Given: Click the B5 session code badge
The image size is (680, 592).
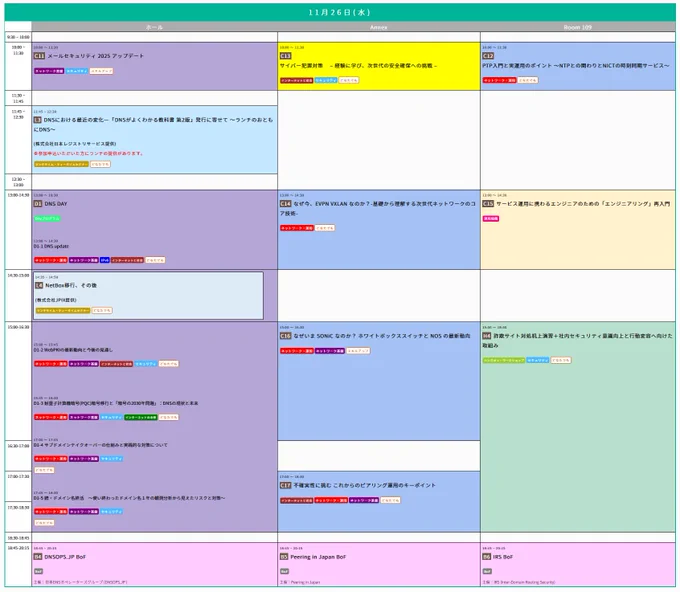Looking at the screenshot, I should (284, 557).
